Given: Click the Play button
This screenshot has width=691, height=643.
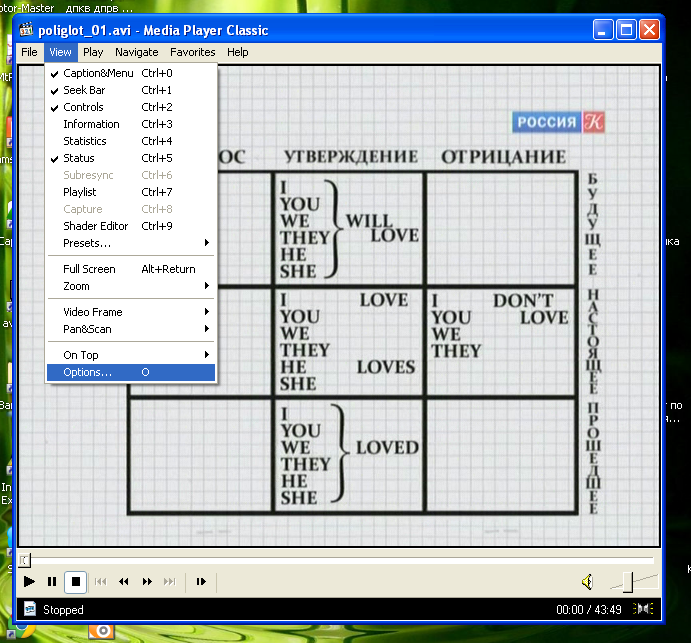Looking at the screenshot, I should [x=29, y=582].
